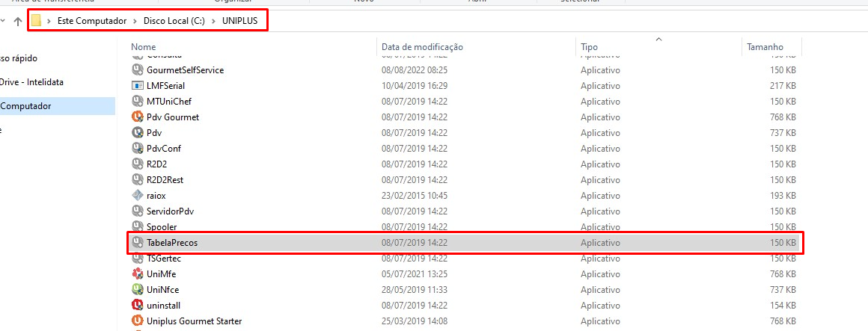
Task: Click the Uniplus Gourmet Starter icon
Action: [x=137, y=321]
